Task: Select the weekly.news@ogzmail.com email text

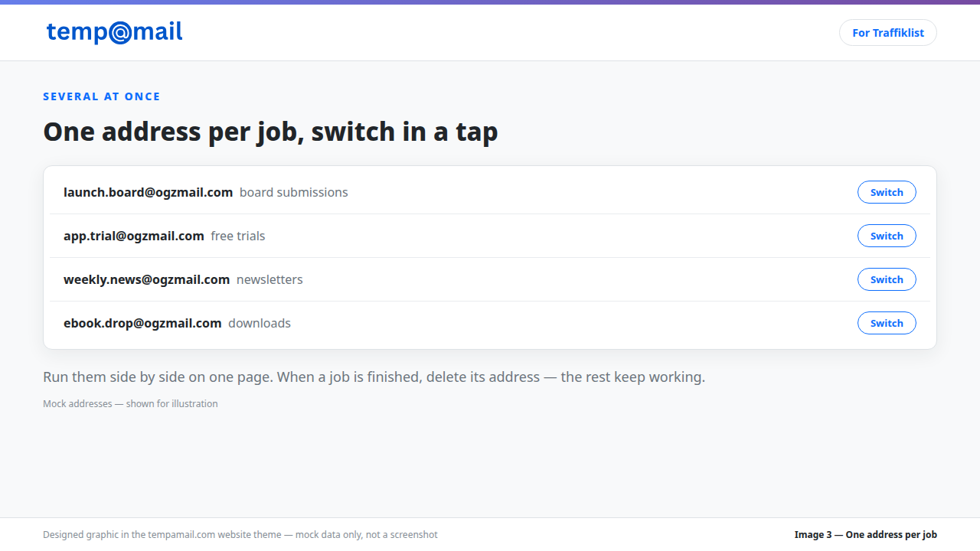Action: click(x=146, y=279)
